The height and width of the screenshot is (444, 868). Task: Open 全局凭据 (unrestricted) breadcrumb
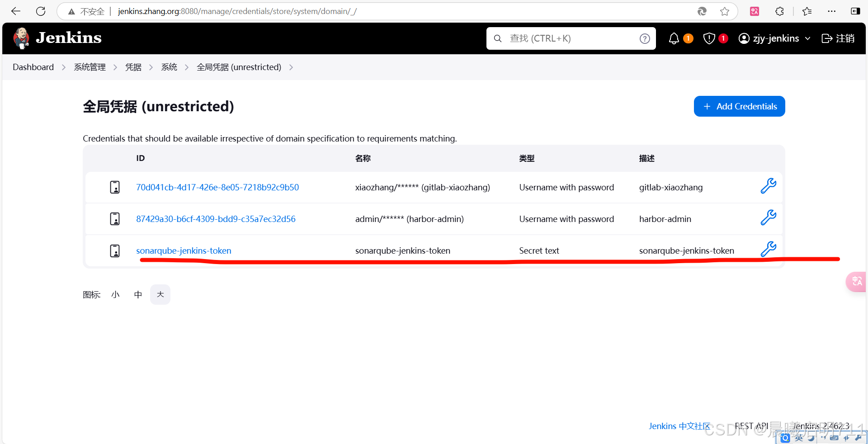point(239,67)
